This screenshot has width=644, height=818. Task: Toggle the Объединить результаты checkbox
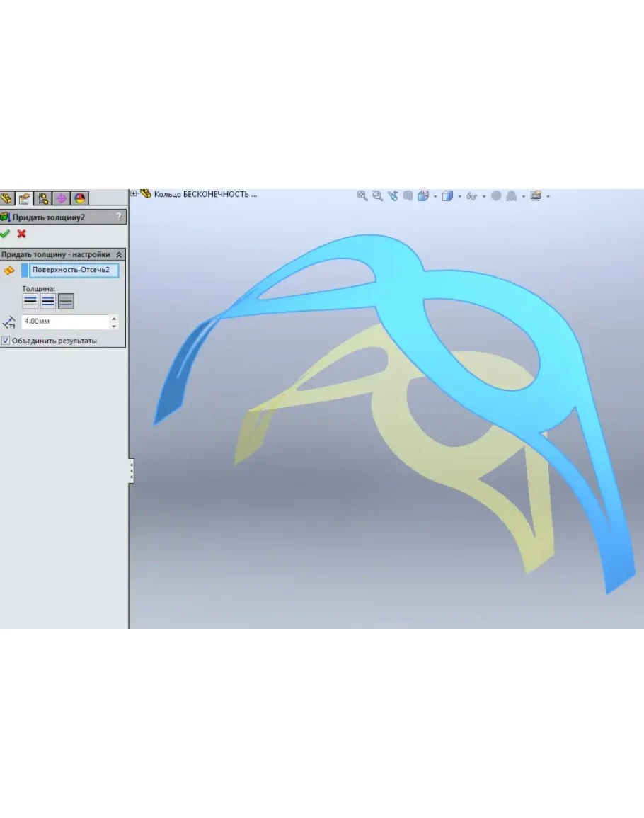6,341
